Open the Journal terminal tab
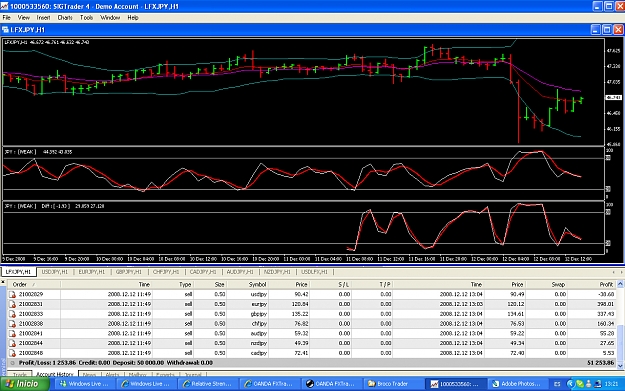 (193, 375)
